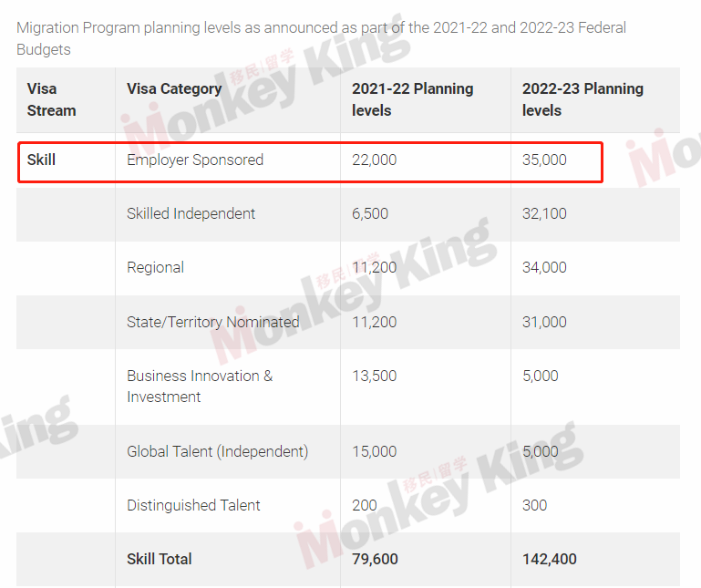Select the 2021-22 Planning levels header
Screen dimensions: 701x588
[412, 99]
